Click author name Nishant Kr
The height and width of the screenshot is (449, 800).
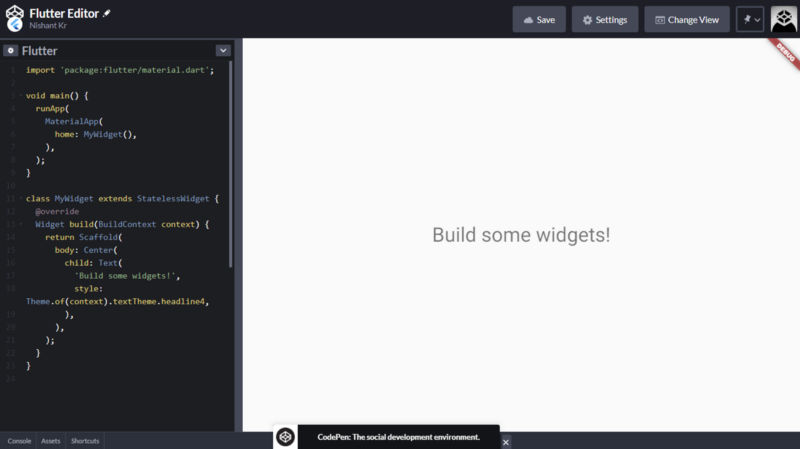48,26
